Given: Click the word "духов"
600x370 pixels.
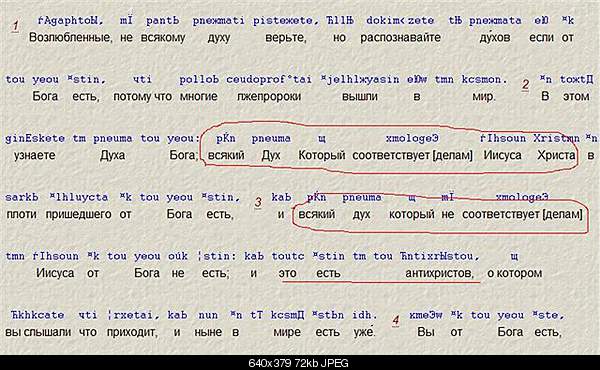Looking at the screenshot, I should pyautogui.click(x=494, y=37).
